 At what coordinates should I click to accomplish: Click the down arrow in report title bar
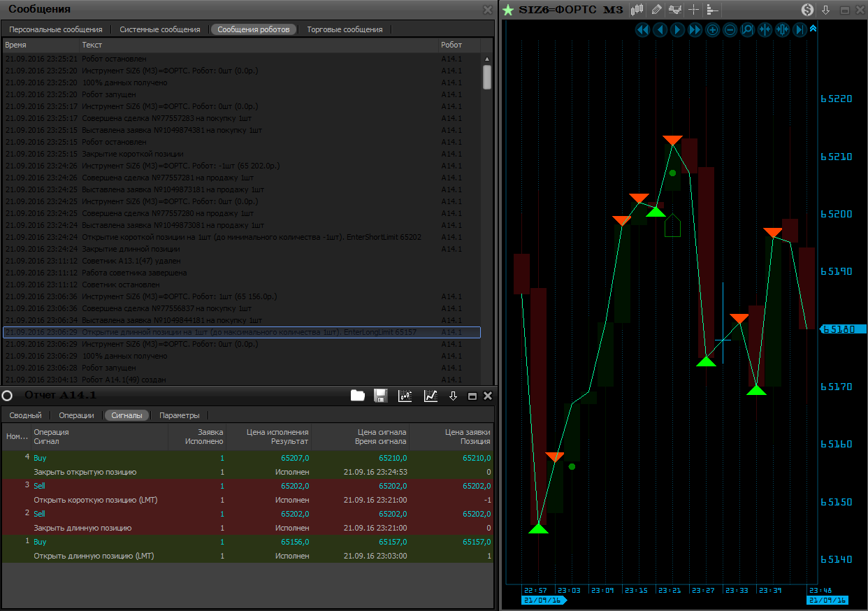[x=453, y=396]
